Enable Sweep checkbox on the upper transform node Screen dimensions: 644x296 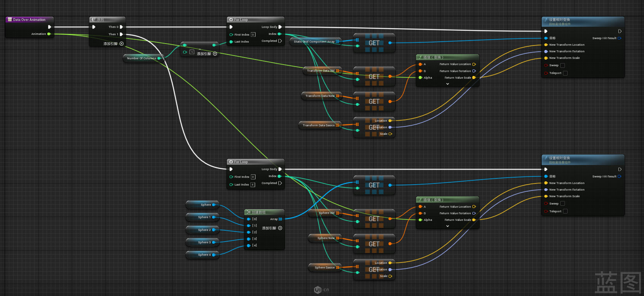[563, 65]
